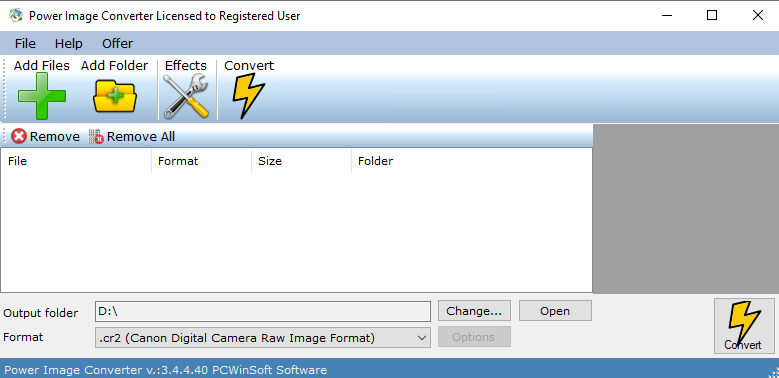Open Effects wrench and screwdriver tool

(186, 96)
